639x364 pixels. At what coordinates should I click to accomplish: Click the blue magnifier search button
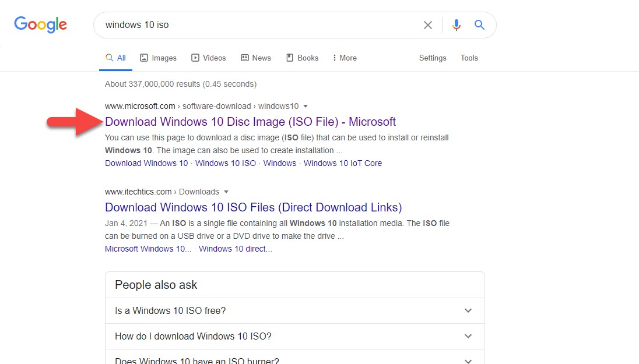coord(479,25)
